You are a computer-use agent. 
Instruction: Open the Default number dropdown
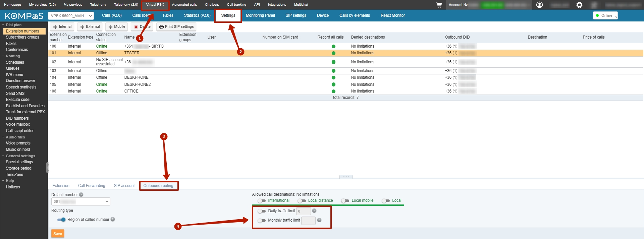80,201
